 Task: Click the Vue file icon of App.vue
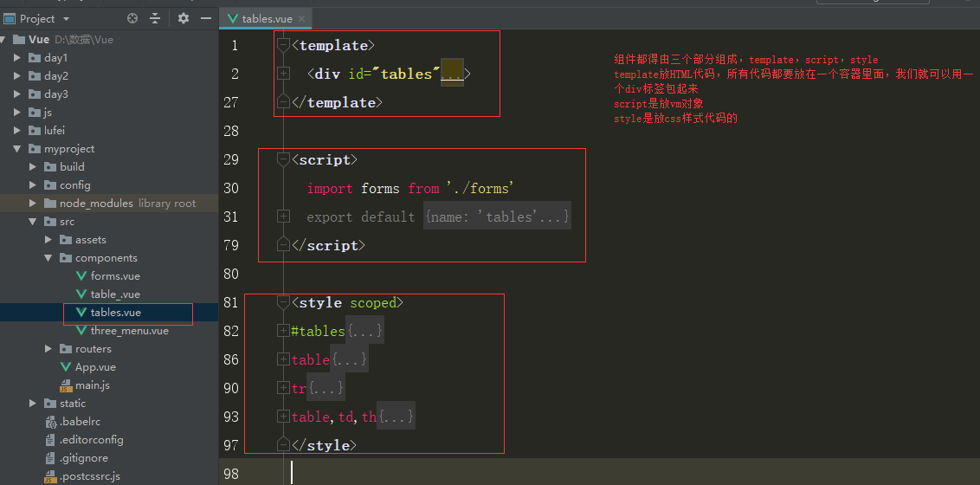[66, 367]
